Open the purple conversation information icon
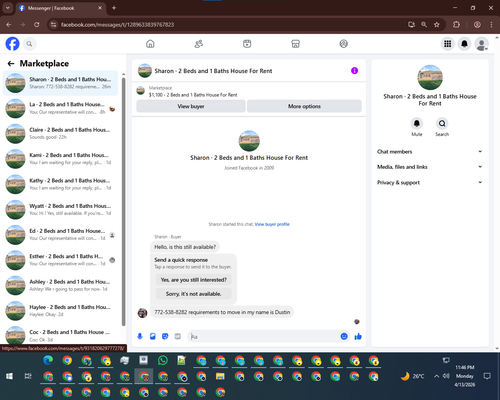Screen dimensions: 500x400 (354, 71)
